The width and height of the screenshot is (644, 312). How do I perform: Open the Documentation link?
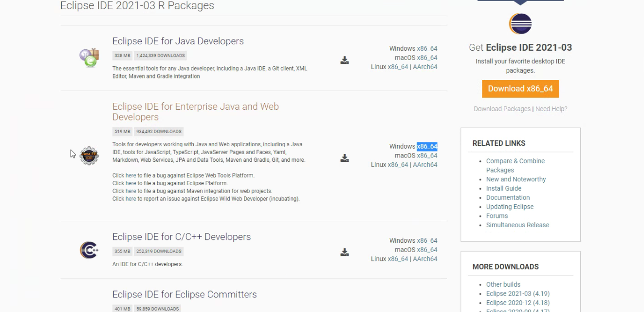tap(508, 197)
